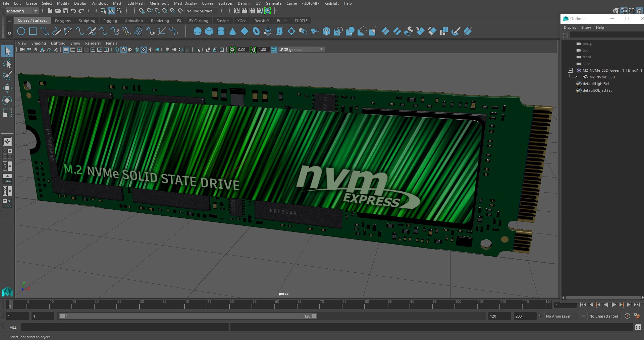644x340 pixels.
Task: Open the sRGB gamma view transform dropdown
Action: pyautogui.click(x=301, y=50)
